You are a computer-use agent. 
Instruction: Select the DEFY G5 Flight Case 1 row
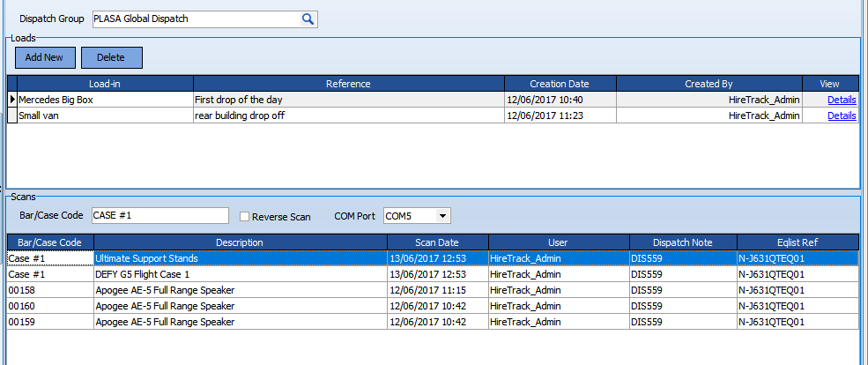click(238, 274)
